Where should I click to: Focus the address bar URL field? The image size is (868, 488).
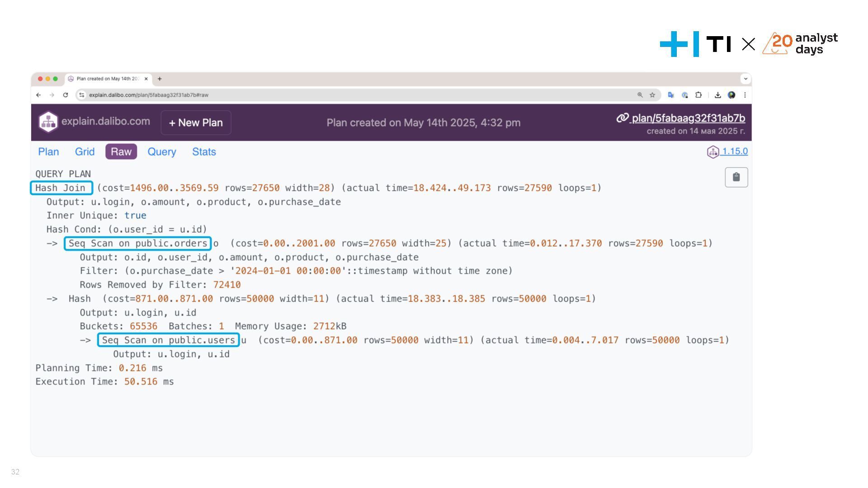coord(362,95)
